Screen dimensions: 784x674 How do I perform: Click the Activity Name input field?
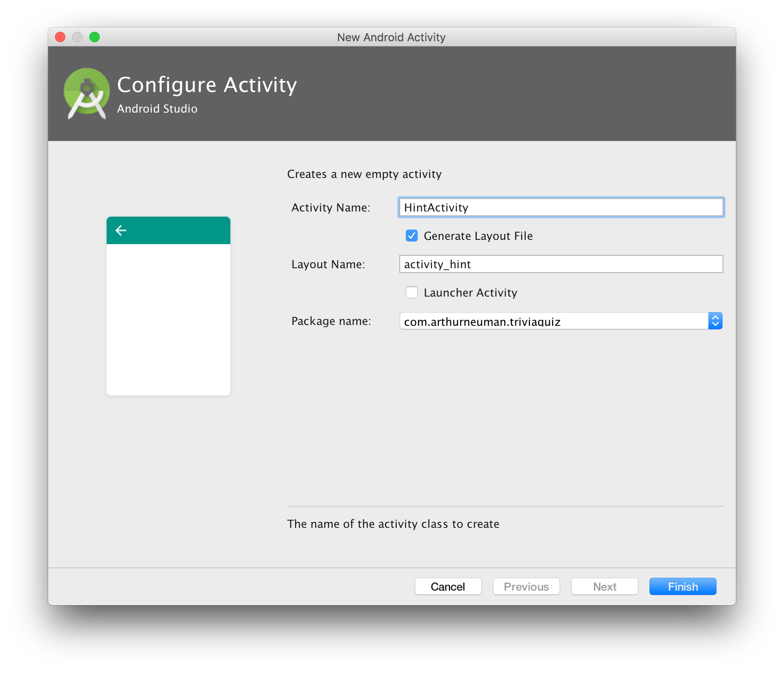[561, 208]
